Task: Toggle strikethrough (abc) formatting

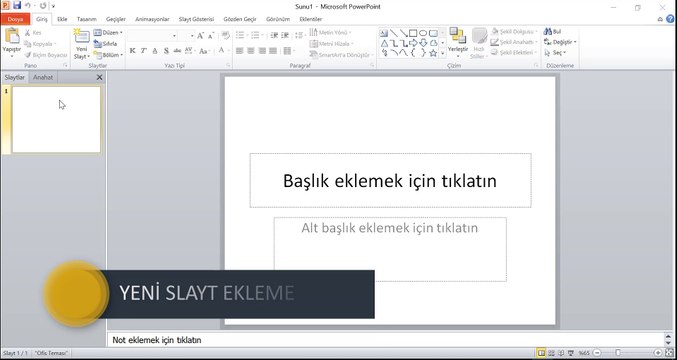Action: click(177, 51)
